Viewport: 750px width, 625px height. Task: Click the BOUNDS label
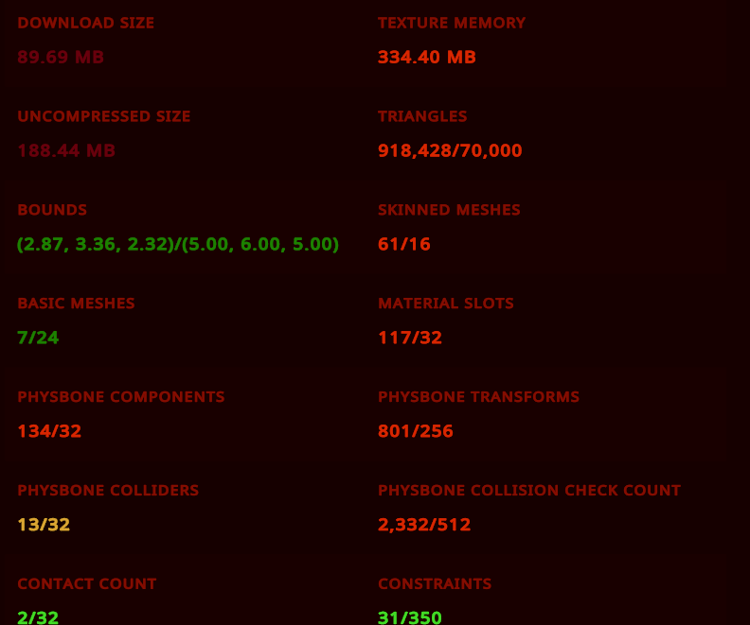(52, 210)
